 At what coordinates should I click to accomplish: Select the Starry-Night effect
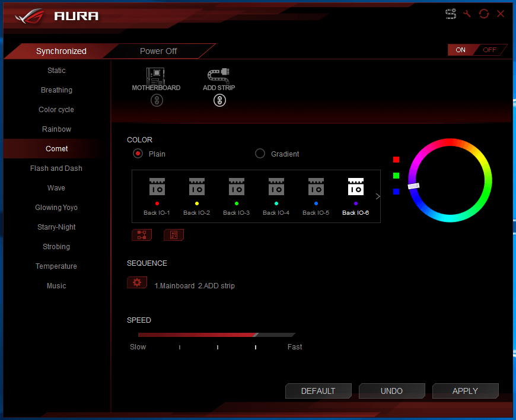pos(56,227)
